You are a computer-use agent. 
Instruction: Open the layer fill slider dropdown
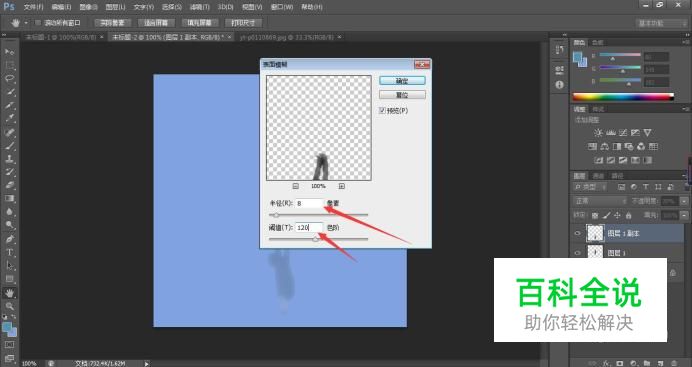pos(684,215)
